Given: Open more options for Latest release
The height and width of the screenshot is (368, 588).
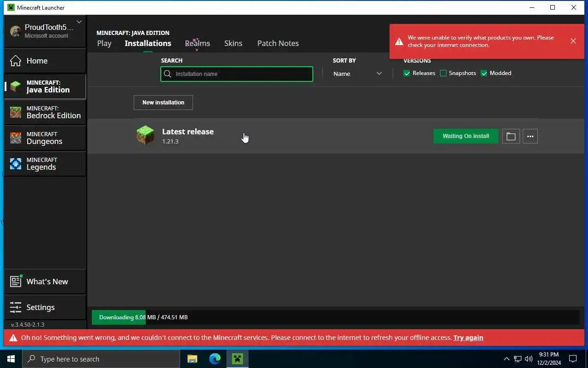Looking at the screenshot, I should 530,136.
